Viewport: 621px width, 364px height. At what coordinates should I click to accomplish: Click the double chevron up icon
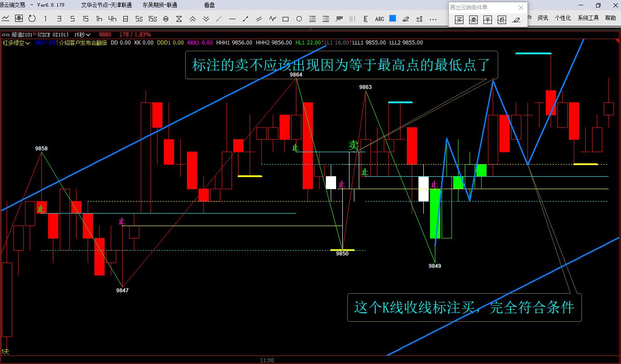coord(192,19)
